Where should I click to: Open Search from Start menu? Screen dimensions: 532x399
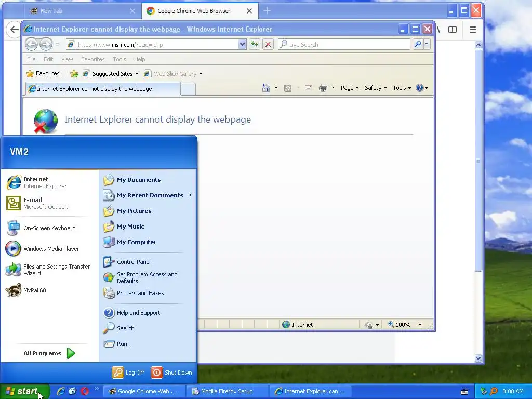click(x=119, y=328)
